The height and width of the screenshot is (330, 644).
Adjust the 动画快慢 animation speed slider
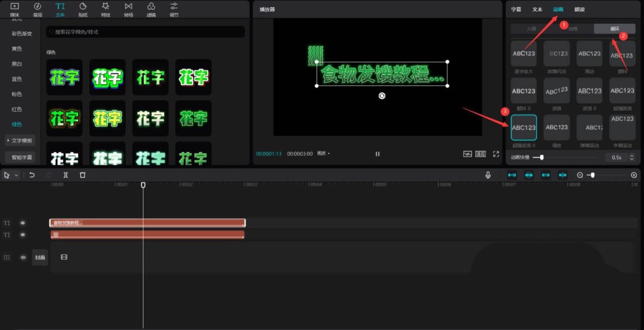pos(541,157)
